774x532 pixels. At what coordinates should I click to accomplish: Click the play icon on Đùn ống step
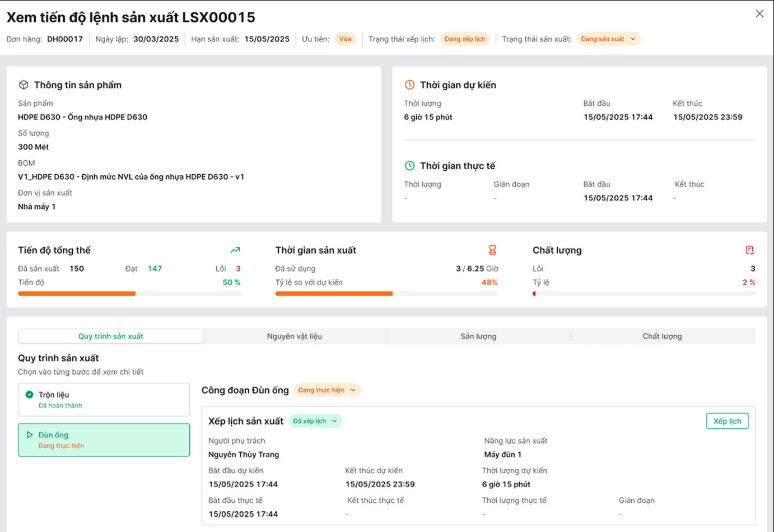tap(30, 435)
